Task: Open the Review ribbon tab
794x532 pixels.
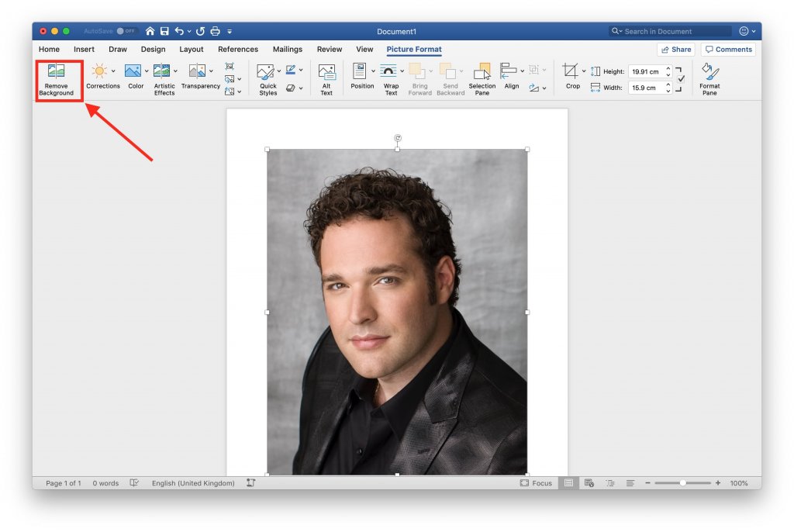Action: click(329, 49)
